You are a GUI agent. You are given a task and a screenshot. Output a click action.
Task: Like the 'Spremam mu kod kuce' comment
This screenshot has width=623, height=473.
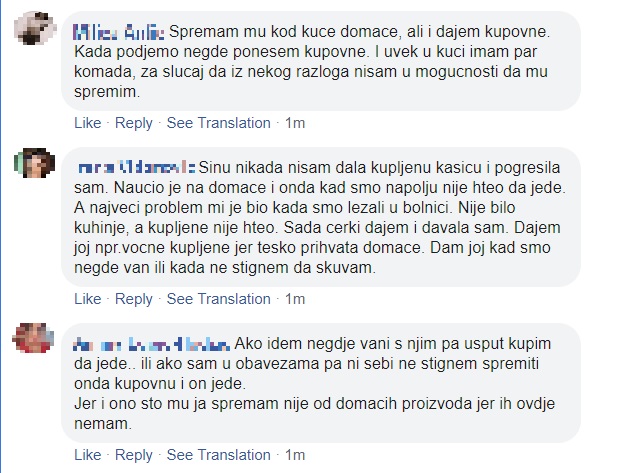(x=88, y=123)
